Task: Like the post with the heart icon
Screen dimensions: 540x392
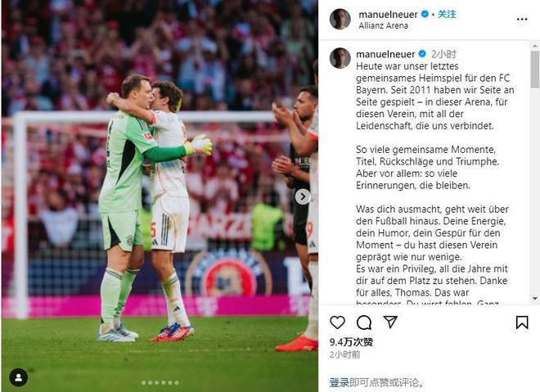Action: 337,322
